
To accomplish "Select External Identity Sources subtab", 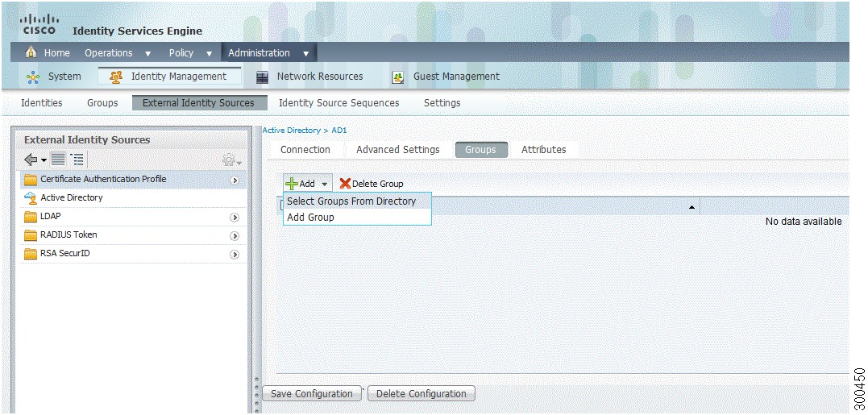I will [199, 103].
